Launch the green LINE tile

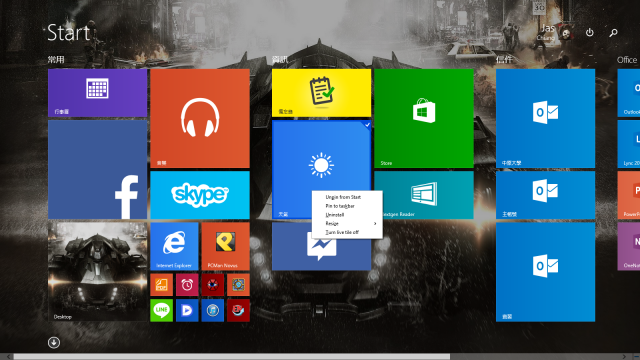point(162,310)
